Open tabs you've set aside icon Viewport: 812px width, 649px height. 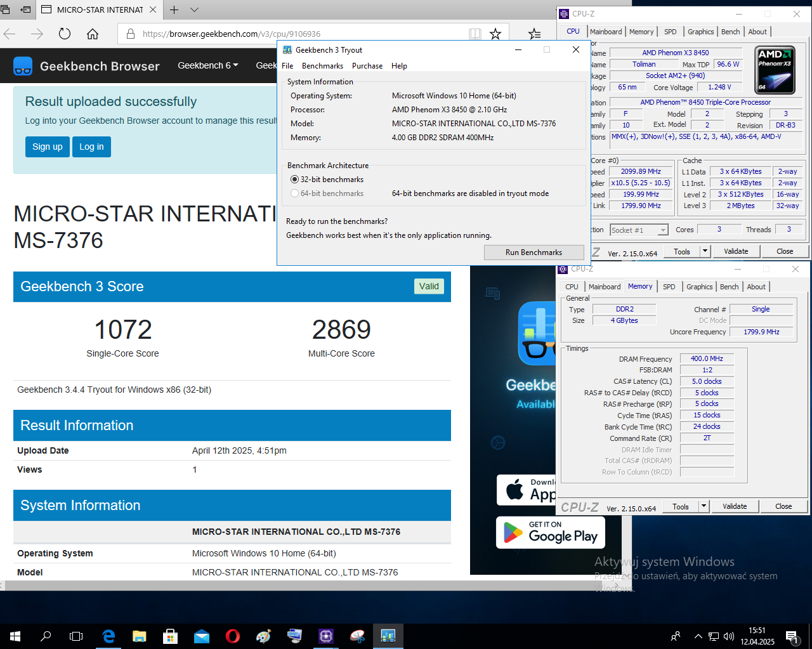[6, 10]
